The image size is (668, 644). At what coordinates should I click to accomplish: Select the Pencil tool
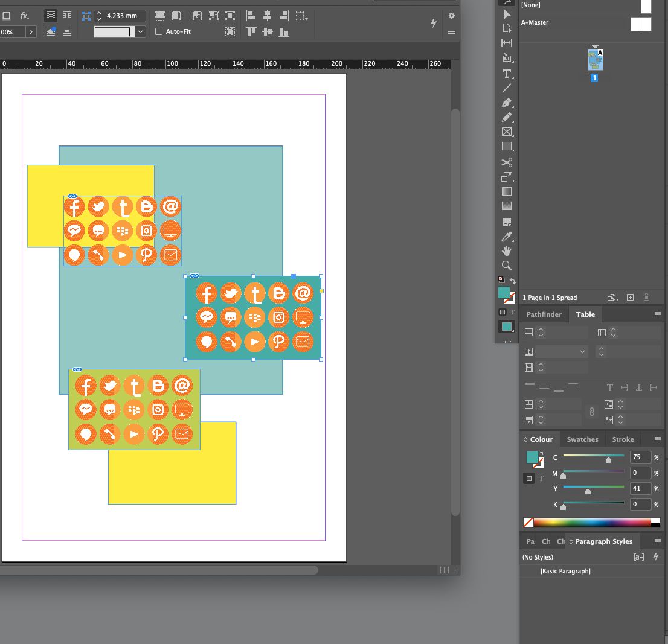click(507, 118)
